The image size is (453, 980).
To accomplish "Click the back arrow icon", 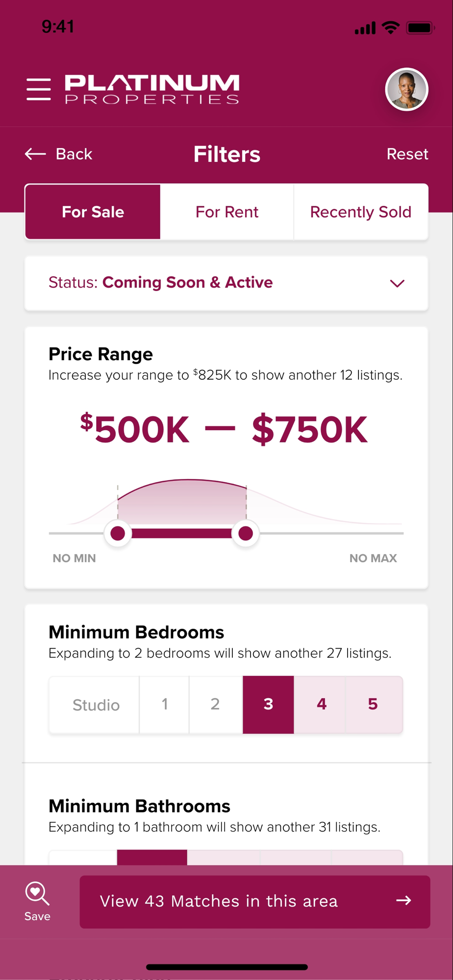I will [35, 154].
